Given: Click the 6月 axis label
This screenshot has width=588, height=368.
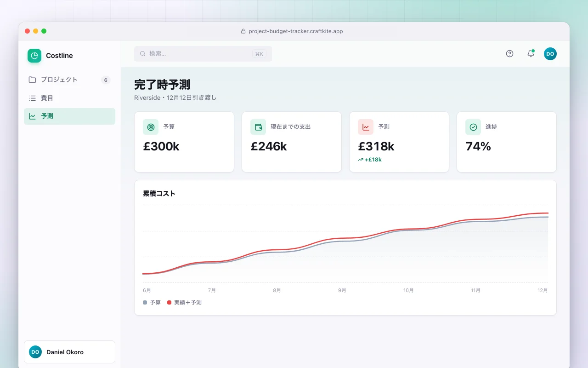Looking at the screenshot, I should coord(147,290).
